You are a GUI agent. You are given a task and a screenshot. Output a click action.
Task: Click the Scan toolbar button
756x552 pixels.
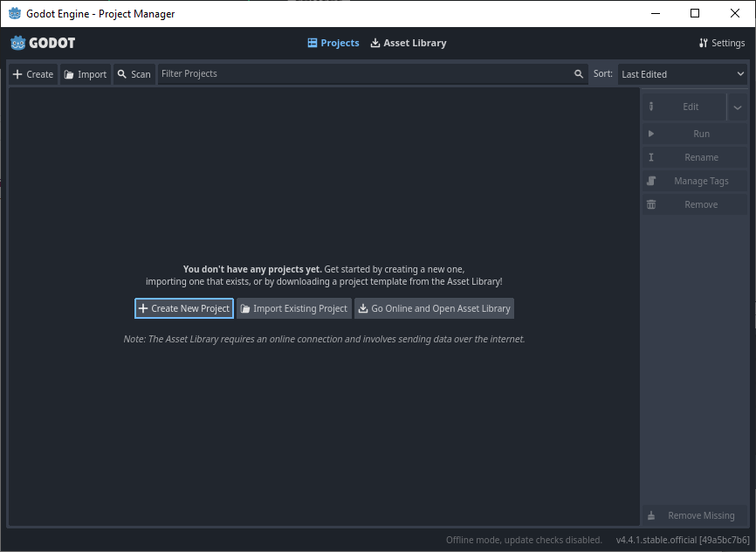click(134, 74)
